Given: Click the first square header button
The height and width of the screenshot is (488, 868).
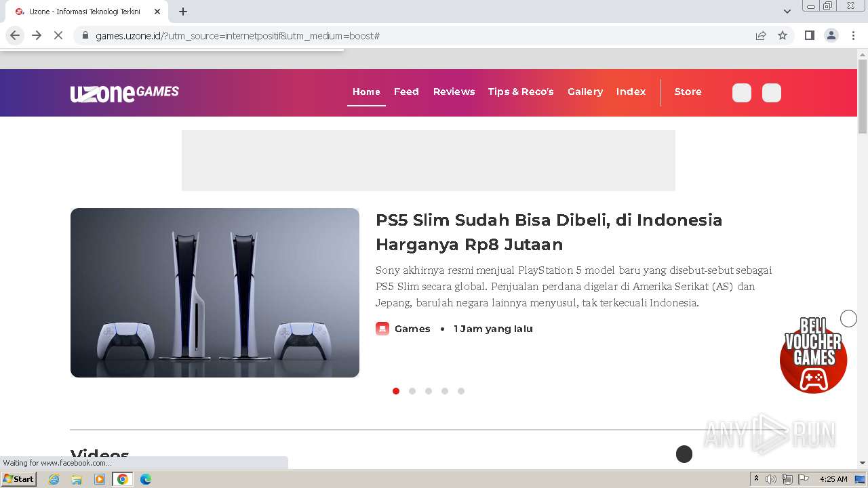Looking at the screenshot, I should pos(742,93).
